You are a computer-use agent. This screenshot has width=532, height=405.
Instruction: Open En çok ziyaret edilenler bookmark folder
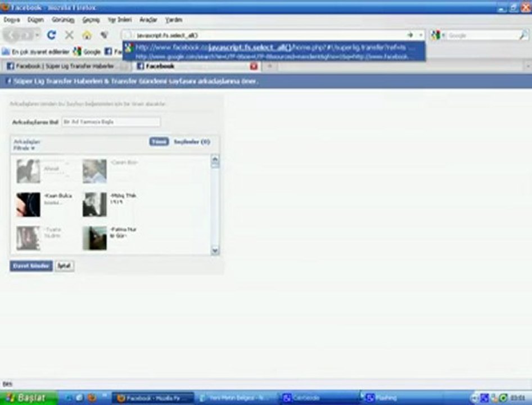click(x=35, y=52)
